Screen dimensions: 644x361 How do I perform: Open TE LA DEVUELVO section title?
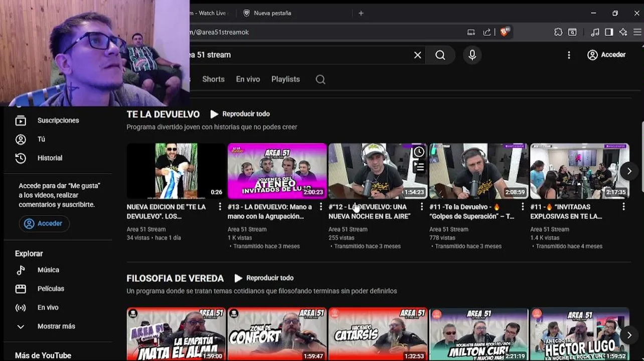[163, 114]
